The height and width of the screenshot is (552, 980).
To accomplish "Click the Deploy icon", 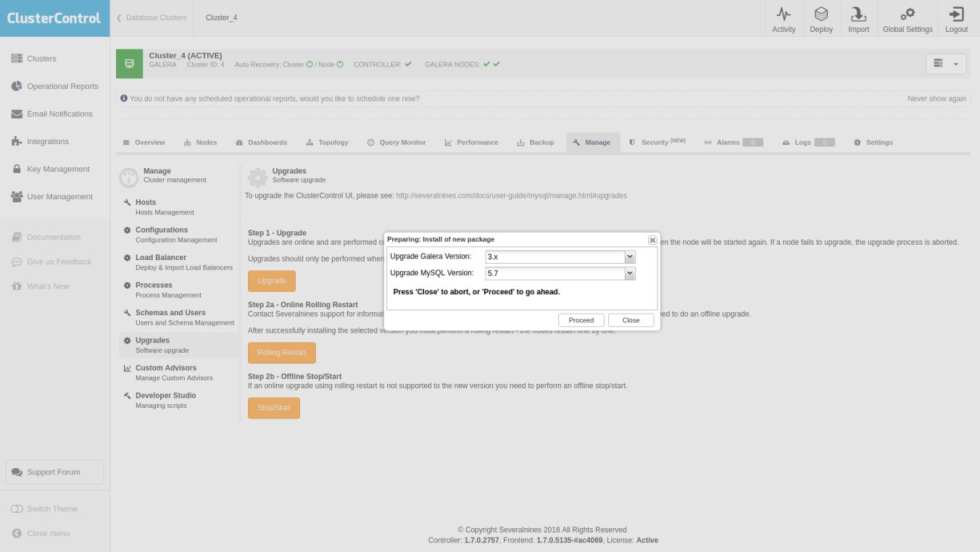I will pos(821,18).
